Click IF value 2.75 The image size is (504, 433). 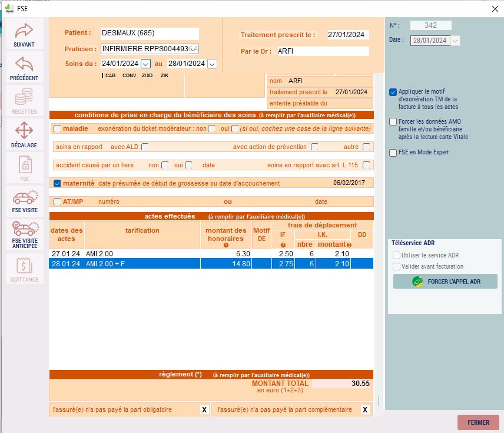click(286, 264)
